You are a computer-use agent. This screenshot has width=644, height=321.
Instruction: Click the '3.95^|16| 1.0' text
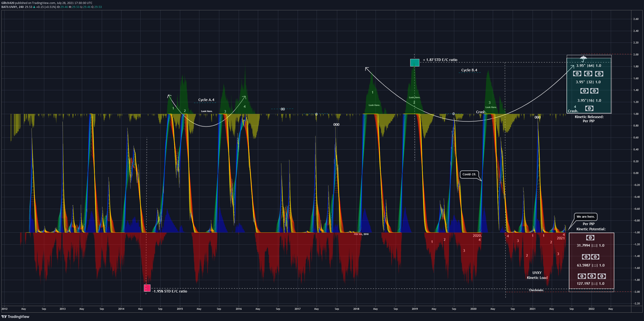589,101
